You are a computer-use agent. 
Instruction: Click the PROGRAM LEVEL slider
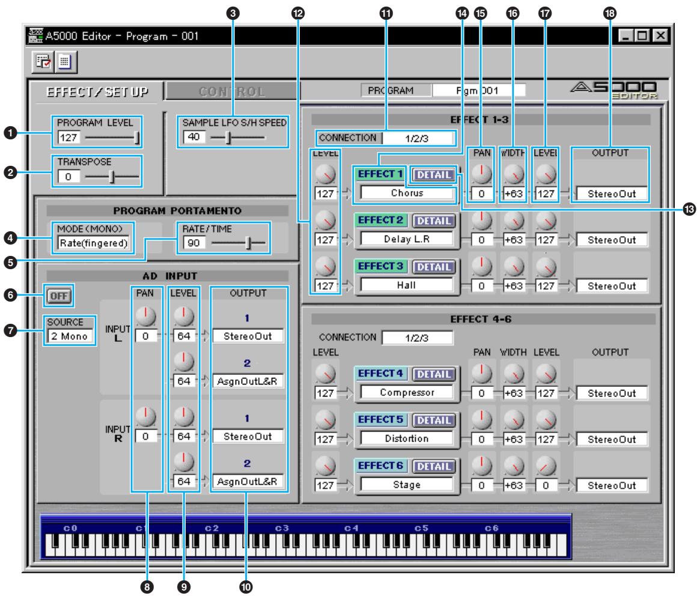[x=112, y=138]
